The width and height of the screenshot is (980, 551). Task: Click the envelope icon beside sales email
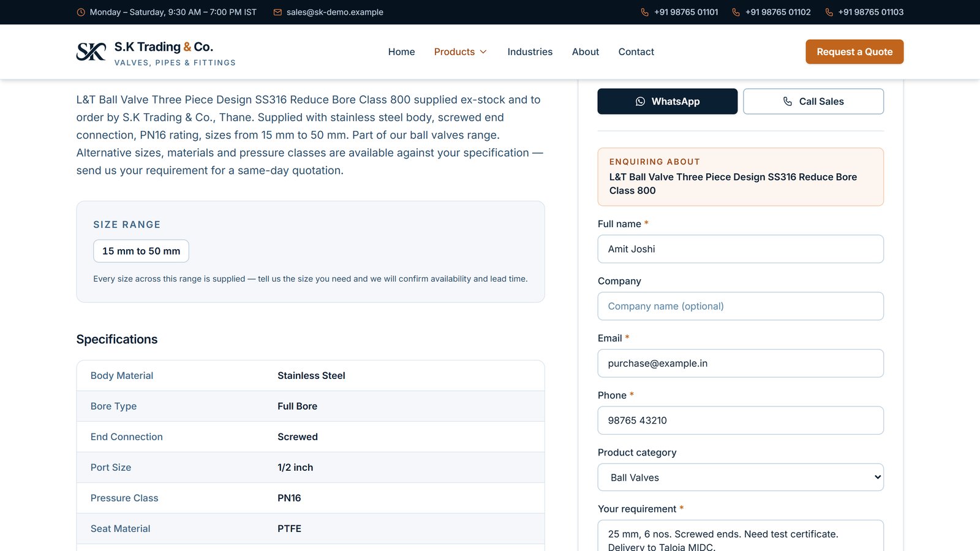pyautogui.click(x=277, y=12)
